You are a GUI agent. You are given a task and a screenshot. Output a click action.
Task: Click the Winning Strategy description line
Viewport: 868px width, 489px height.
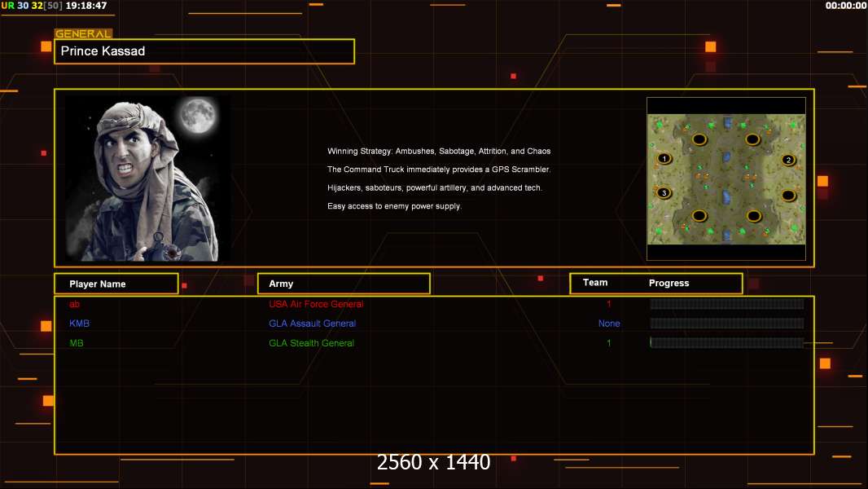click(x=439, y=152)
